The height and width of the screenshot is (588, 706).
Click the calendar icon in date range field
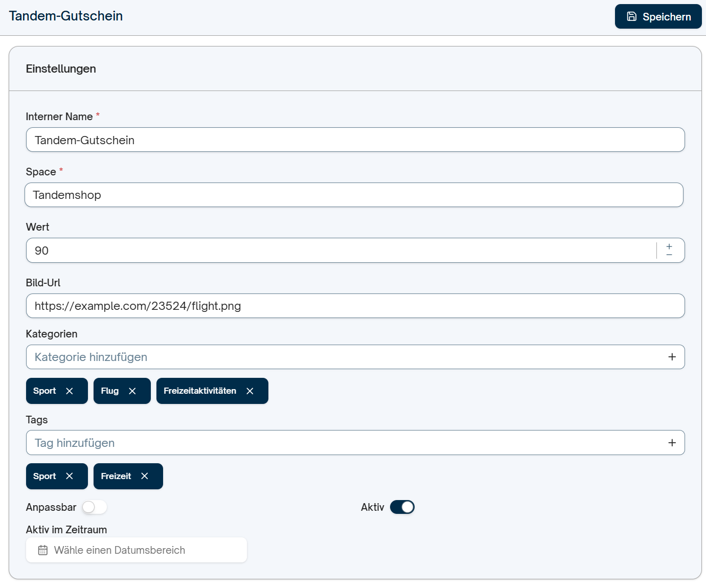tap(43, 550)
